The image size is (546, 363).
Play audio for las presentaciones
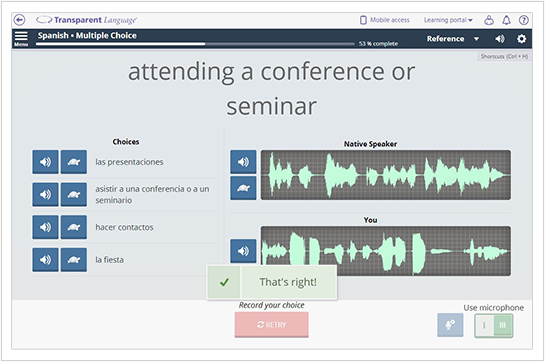(x=45, y=162)
